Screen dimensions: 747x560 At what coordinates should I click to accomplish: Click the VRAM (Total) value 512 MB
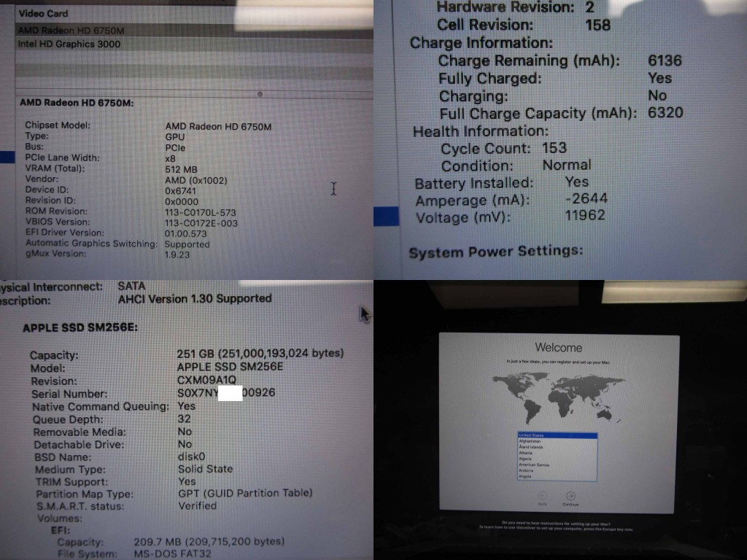(x=181, y=169)
